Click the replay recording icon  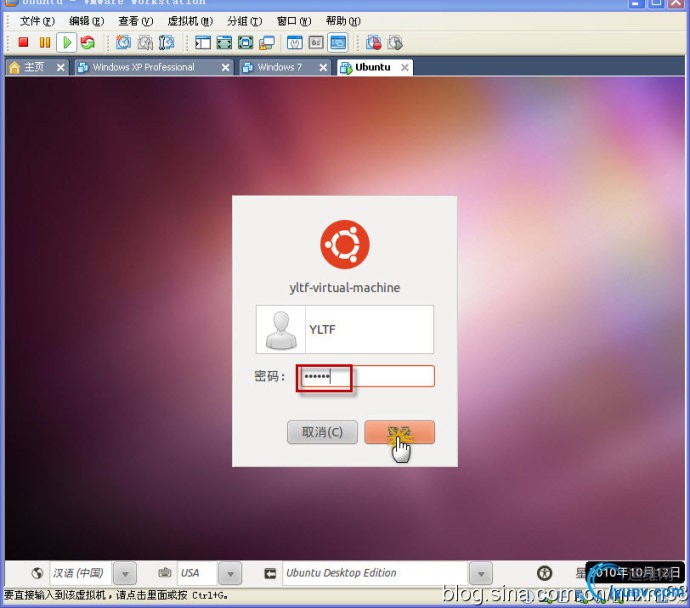tap(395, 43)
